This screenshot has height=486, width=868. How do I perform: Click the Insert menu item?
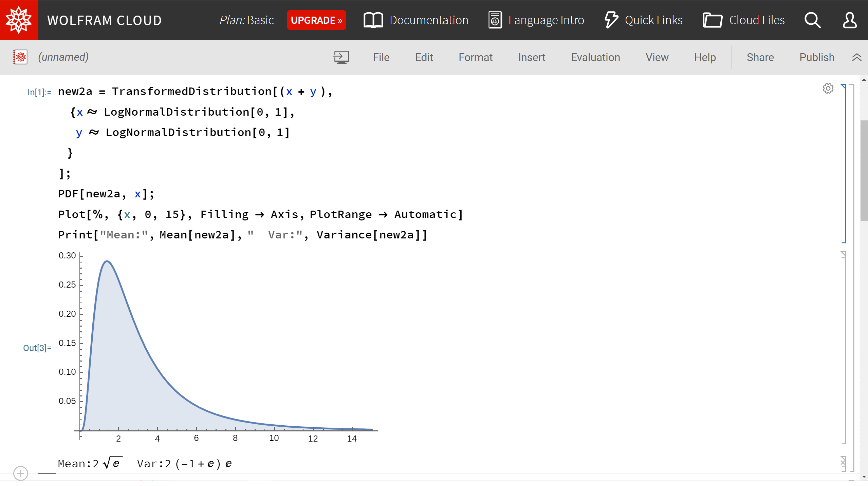coord(532,57)
